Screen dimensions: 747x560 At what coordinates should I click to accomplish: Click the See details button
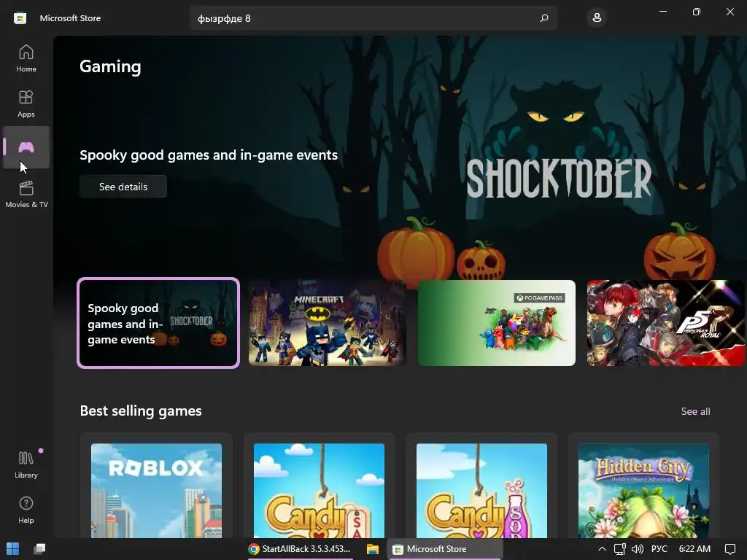point(123,187)
